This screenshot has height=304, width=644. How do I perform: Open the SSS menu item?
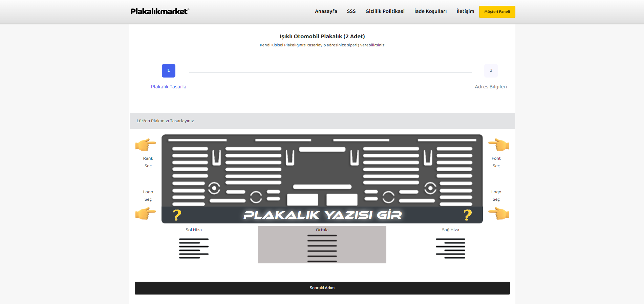coord(351,12)
